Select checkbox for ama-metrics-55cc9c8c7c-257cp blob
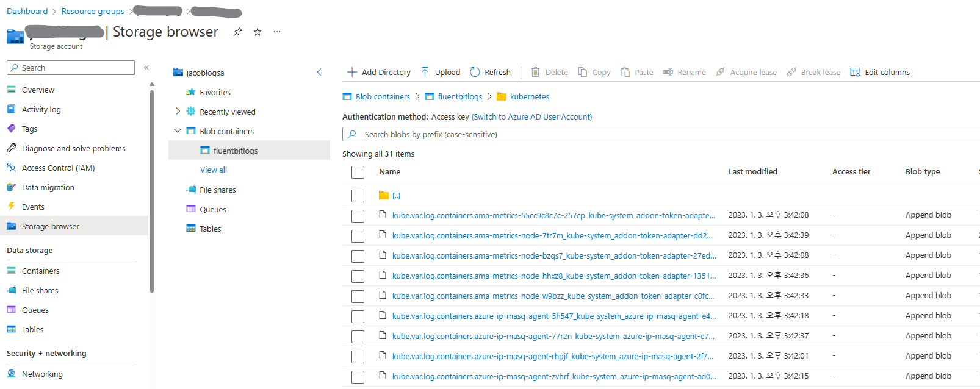This screenshot has width=980, height=389. click(x=358, y=216)
